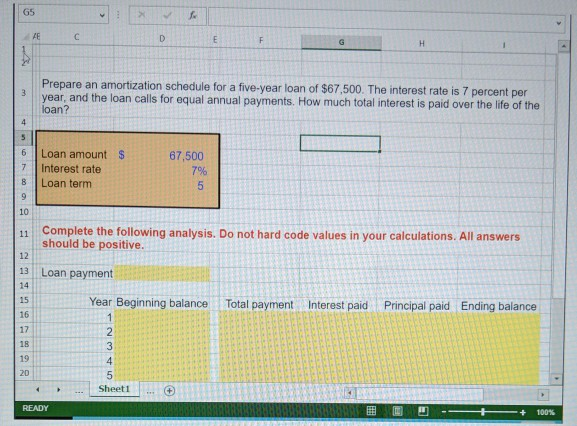This screenshot has width=577, height=426.
Task: Open zoom dialog via 100% label
Action: coord(545,412)
